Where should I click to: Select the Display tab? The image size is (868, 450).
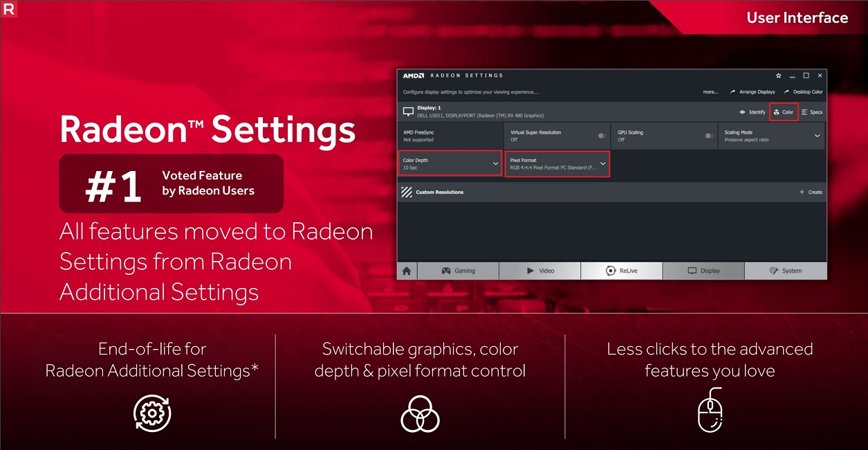click(703, 271)
